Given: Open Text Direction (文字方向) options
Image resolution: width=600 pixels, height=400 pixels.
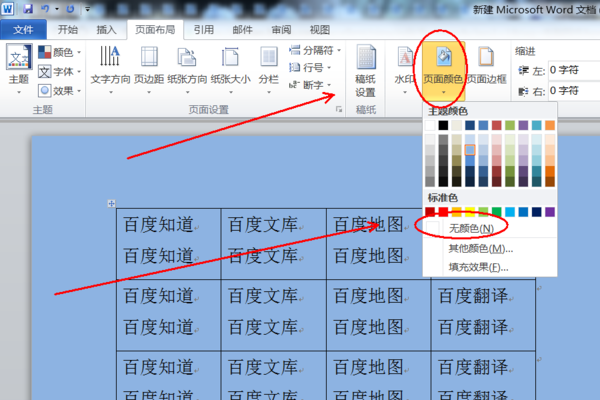Looking at the screenshot, I should 111,69.
